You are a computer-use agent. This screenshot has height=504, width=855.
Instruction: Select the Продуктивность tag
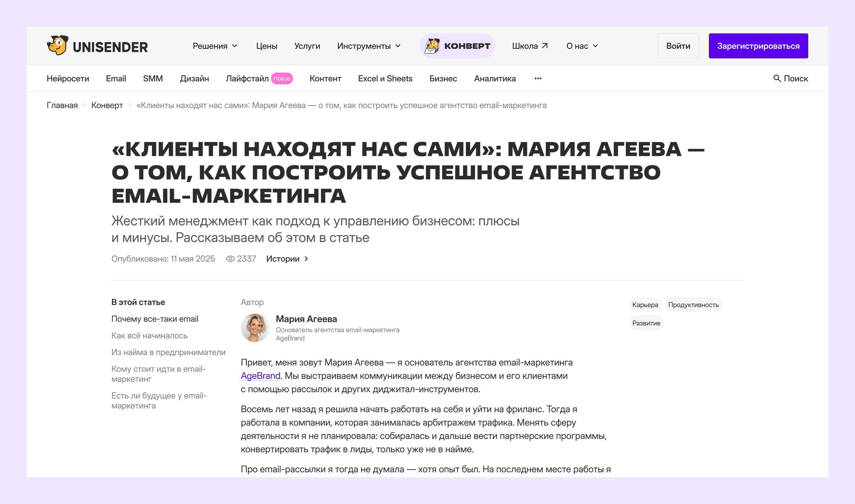coord(693,305)
